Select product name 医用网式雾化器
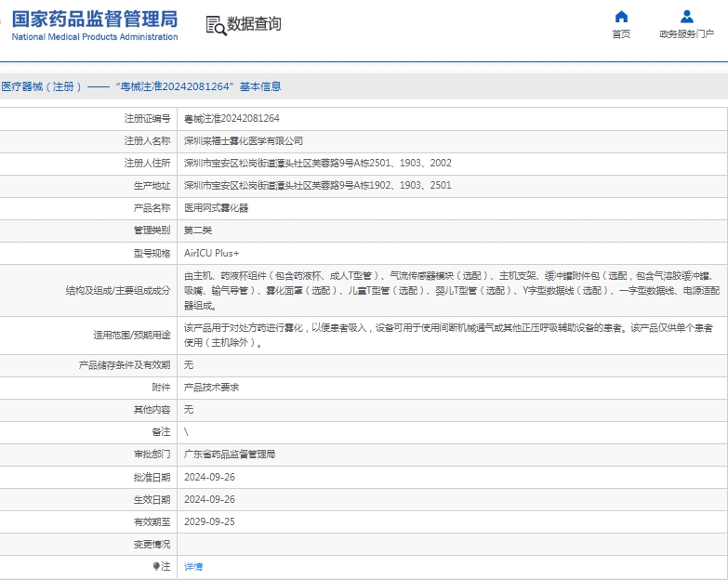This screenshot has width=728, height=580. click(216, 208)
